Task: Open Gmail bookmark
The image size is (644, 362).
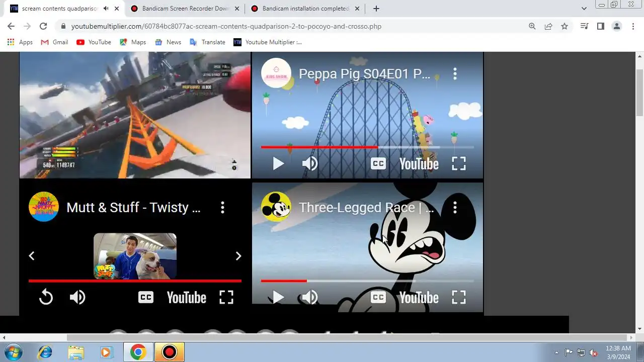Action: (x=54, y=42)
